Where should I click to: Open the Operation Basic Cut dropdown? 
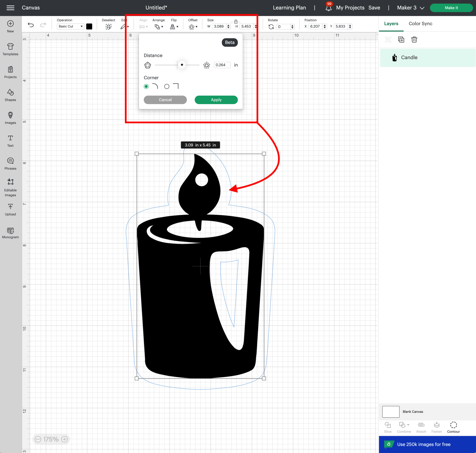[x=70, y=26]
